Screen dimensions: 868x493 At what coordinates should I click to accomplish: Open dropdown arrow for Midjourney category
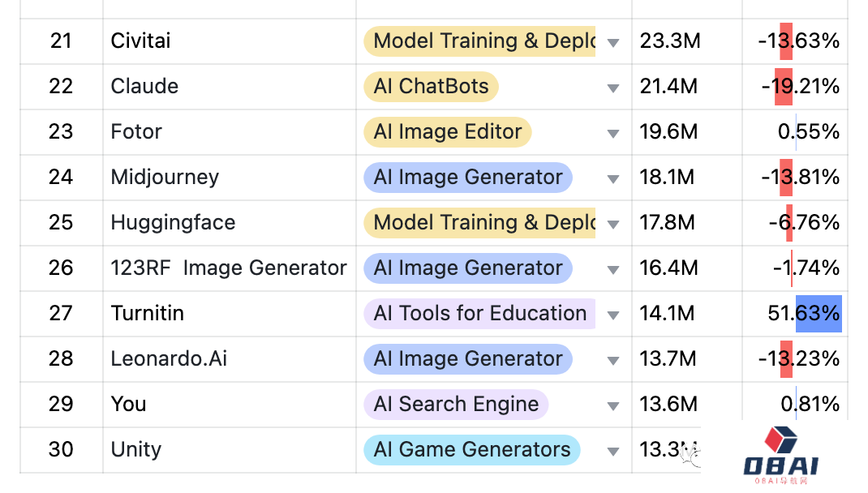click(x=612, y=178)
